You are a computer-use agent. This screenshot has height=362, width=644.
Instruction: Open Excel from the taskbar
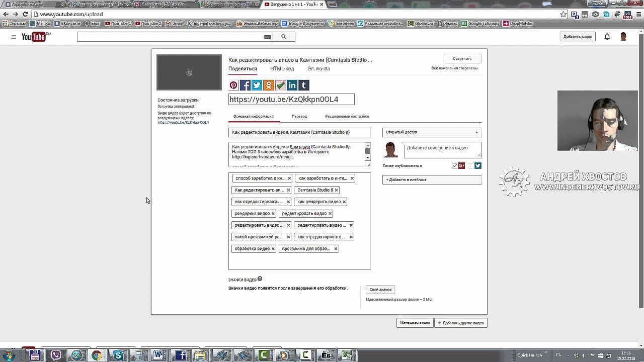tap(347, 355)
